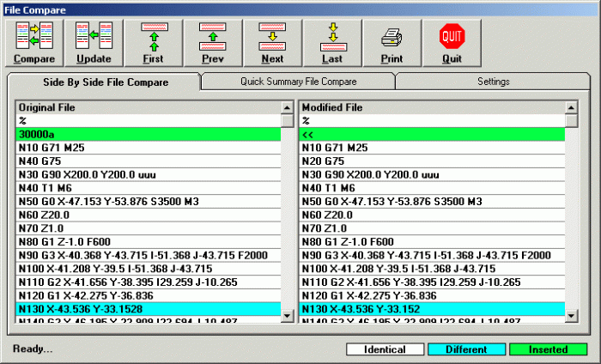
Task: Select line N20 G75 in Modified File
Action: [x=432, y=161]
